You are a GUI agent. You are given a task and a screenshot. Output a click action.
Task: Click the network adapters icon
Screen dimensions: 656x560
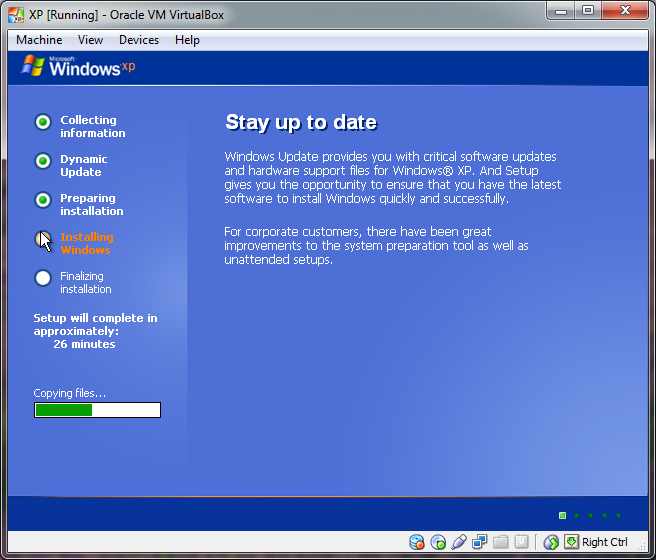pyautogui.click(x=479, y=542)
